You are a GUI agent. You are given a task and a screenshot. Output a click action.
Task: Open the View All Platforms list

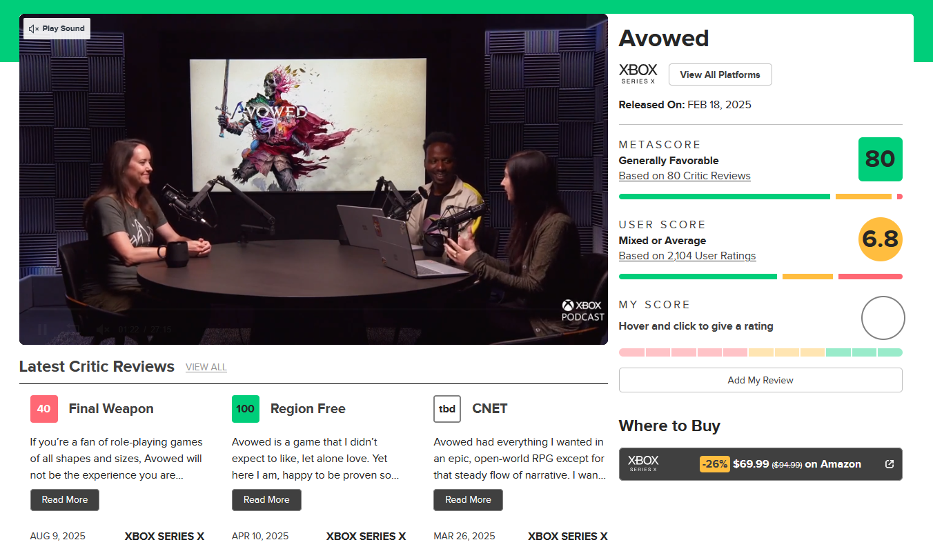(x=720, y=74)
